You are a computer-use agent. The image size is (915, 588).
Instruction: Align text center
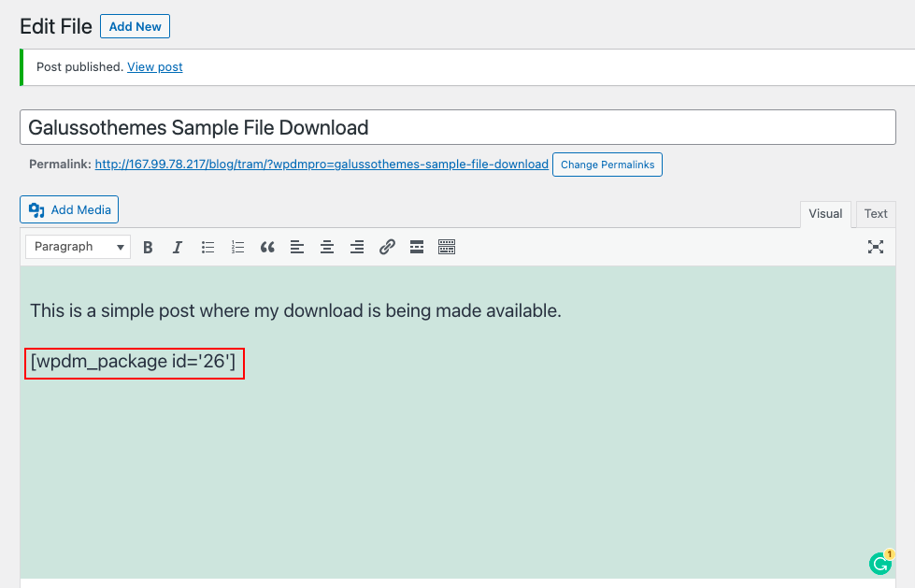click(327, 247)
